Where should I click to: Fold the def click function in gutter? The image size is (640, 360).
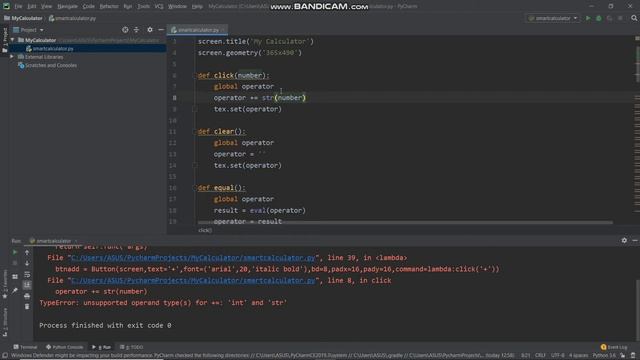(x=195, y=76)
